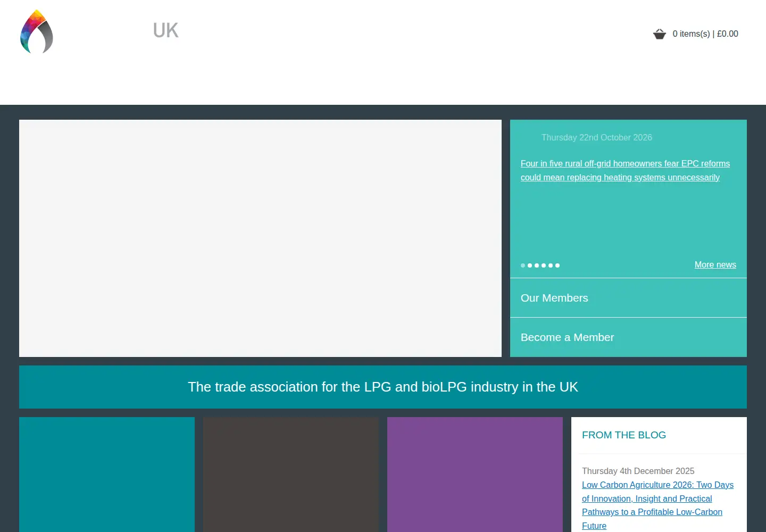766x532 pixels.
Task: Click the large grey hero banner
Action: point(260,238)
